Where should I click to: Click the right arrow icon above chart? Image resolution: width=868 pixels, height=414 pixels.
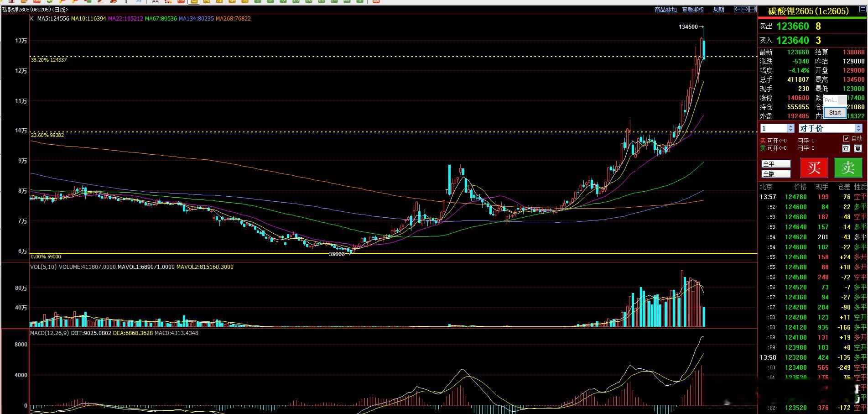[x=745, y=9]
